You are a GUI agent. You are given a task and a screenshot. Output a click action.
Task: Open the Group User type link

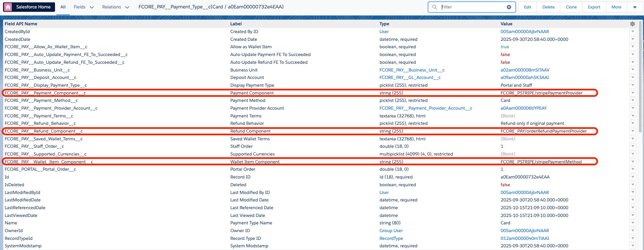tap(391, 231)
